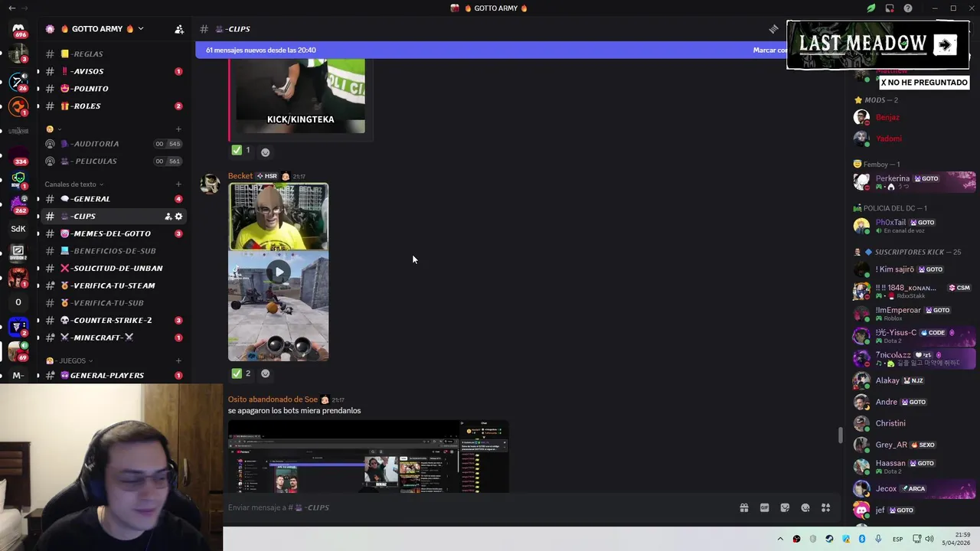Send a gift icon in message bar
Screen dimensions: 980x551
743,507
